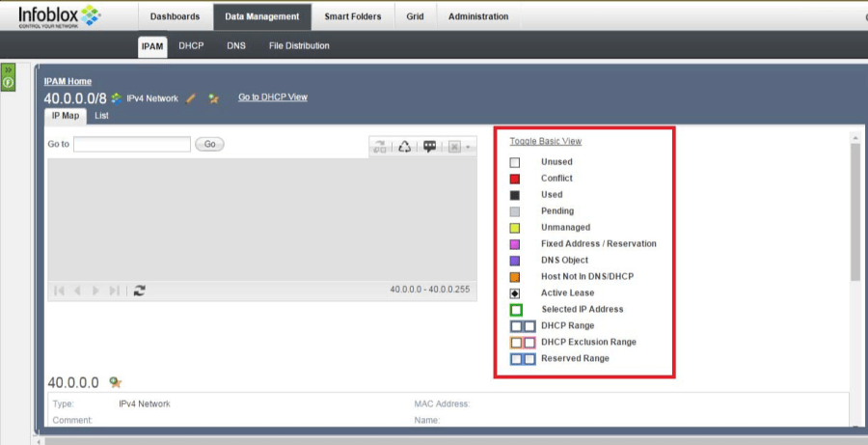The height and width of the screenshot is (445, 868).
Task: Click the 40.0.0.0/8 network heading
Action: point(75,98)
